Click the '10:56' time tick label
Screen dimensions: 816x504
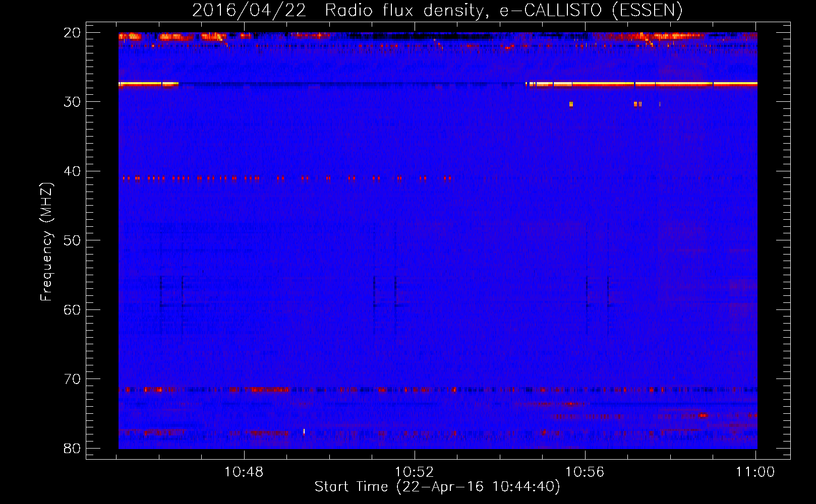coord(585,472)
